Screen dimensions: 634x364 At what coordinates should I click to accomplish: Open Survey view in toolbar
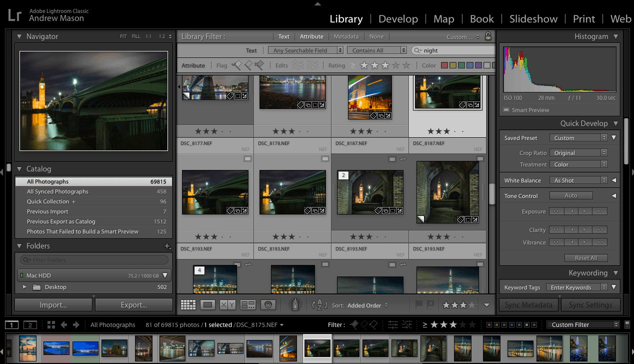coord(248,304)
